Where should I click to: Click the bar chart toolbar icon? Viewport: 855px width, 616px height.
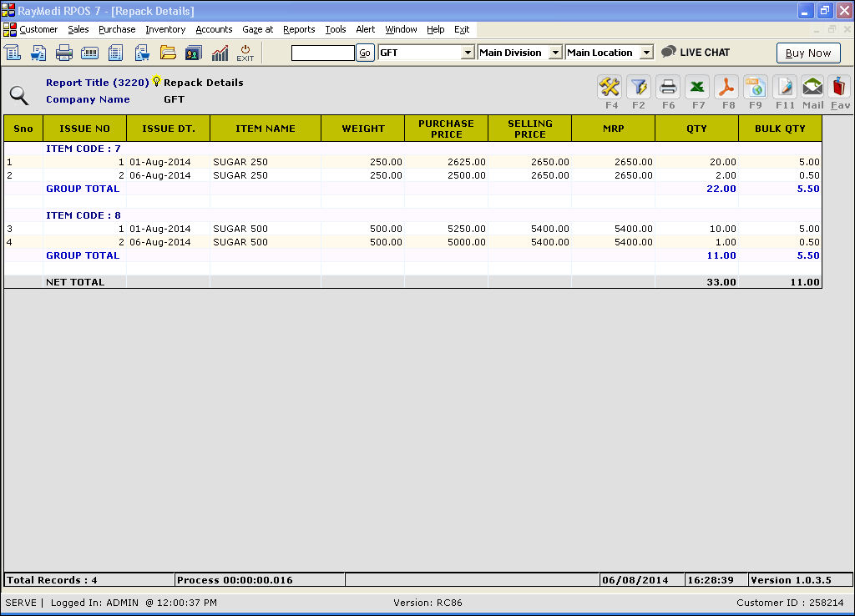pos(220,53)
